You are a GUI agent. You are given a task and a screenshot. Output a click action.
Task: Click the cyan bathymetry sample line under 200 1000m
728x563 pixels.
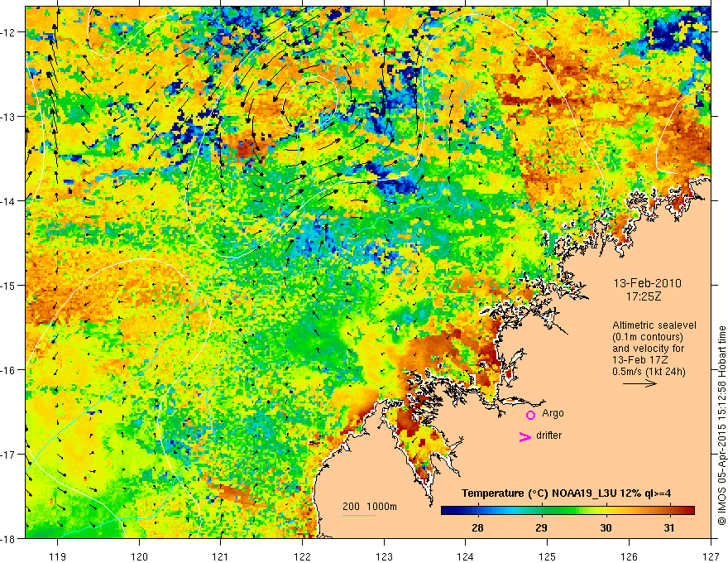359,515
